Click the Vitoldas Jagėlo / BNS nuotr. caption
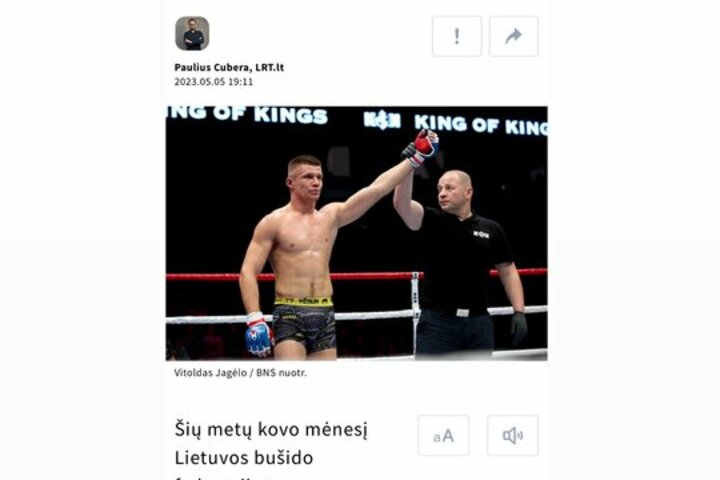 [240, 373]
